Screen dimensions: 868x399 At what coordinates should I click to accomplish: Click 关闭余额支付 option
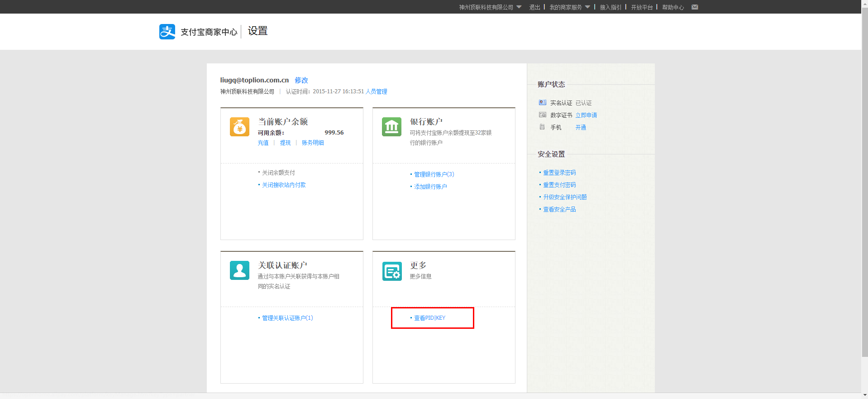(278, 173)
